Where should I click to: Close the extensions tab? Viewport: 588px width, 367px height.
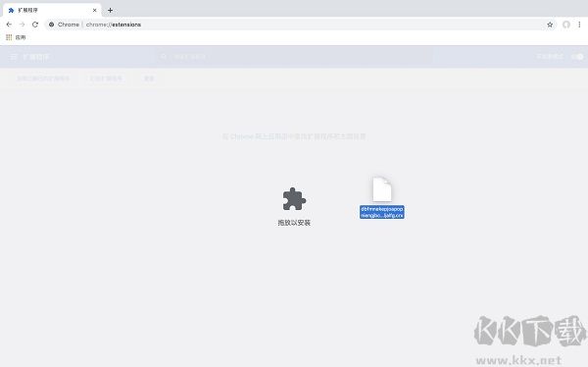click(94, 10)
